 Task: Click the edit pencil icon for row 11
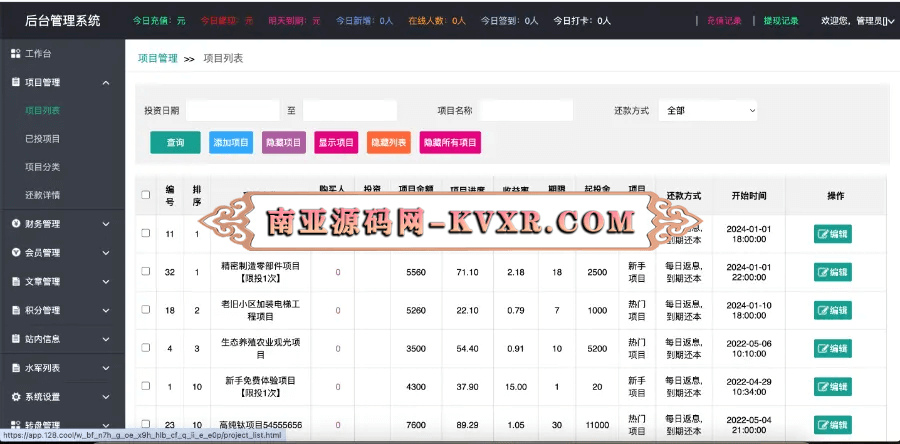[x=823, y=234]
